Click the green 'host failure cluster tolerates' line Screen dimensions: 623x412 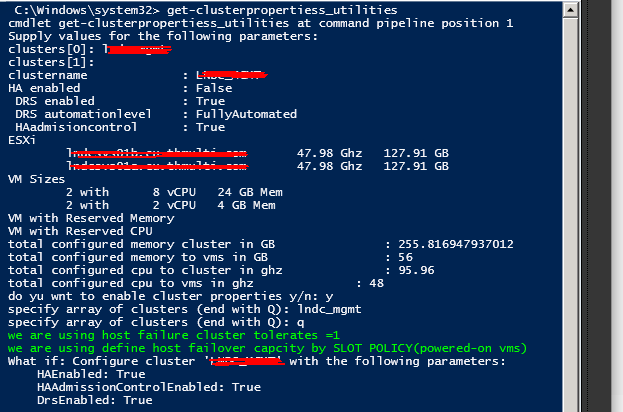[174, 335]
